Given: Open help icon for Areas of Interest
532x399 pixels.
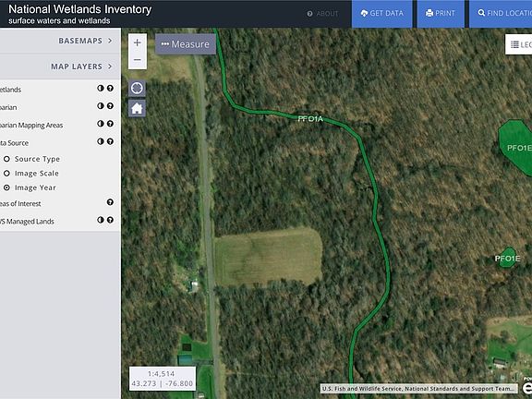Looking at the screenshot, I should (110, 202).
